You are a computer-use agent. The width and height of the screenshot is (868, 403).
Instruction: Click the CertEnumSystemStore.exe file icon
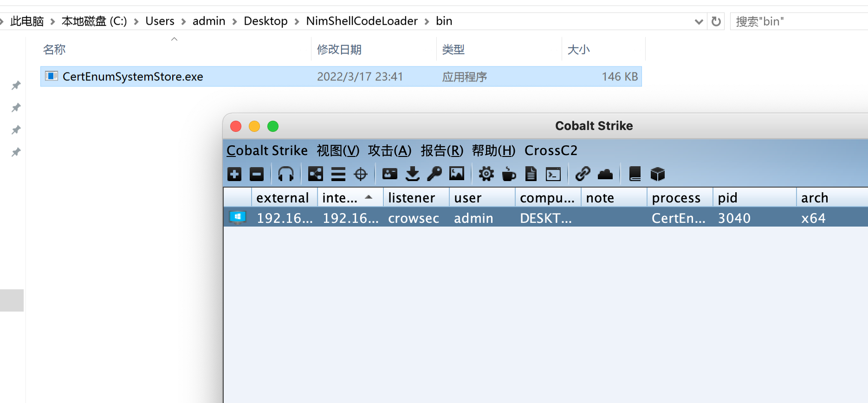coord(52,76)
